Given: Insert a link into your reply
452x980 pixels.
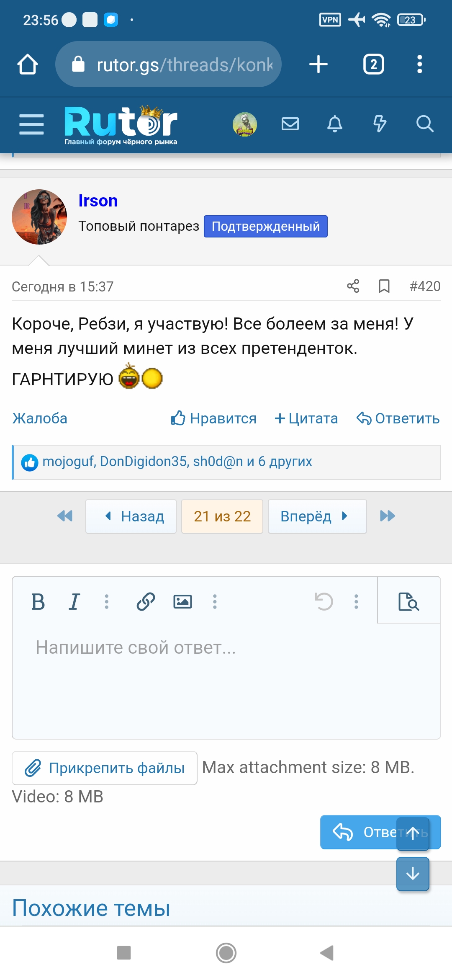Looking at the screenshot, I should pos(146,601).
